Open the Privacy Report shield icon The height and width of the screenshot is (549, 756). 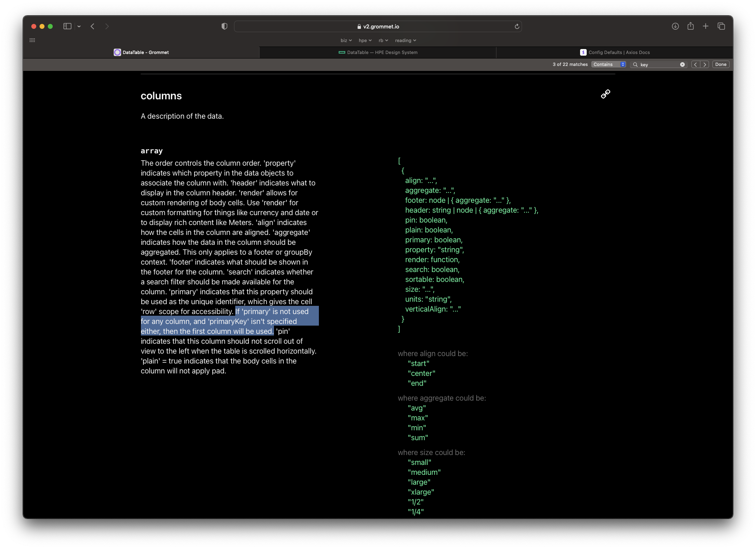pyautogui.click(x=224, y=26)
